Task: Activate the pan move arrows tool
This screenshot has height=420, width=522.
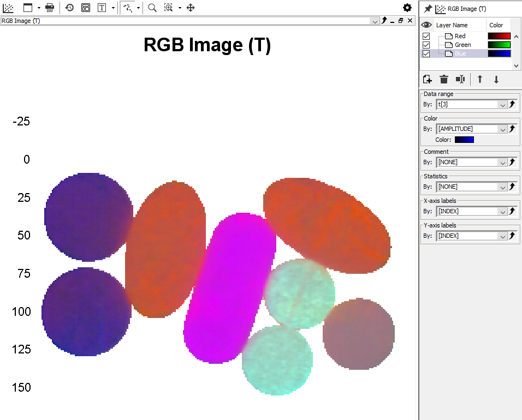Action: pyautogui.click(x=191, y=8)
